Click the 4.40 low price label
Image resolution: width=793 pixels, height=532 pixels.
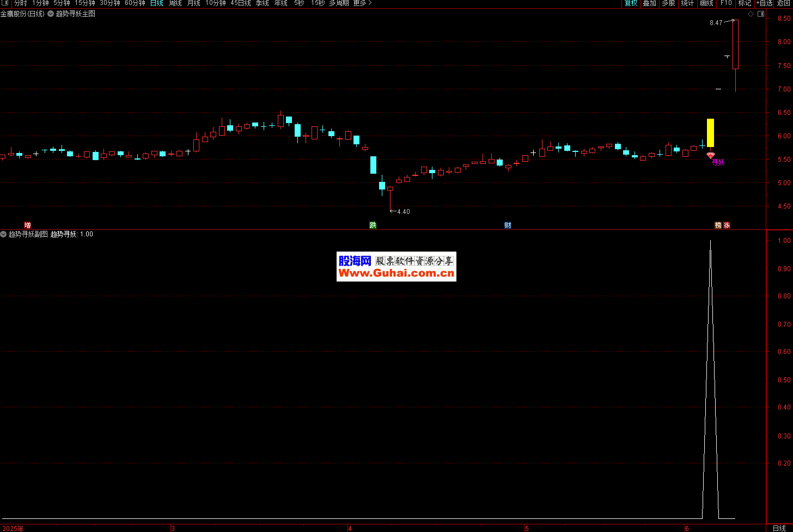(x=404, y=212)
